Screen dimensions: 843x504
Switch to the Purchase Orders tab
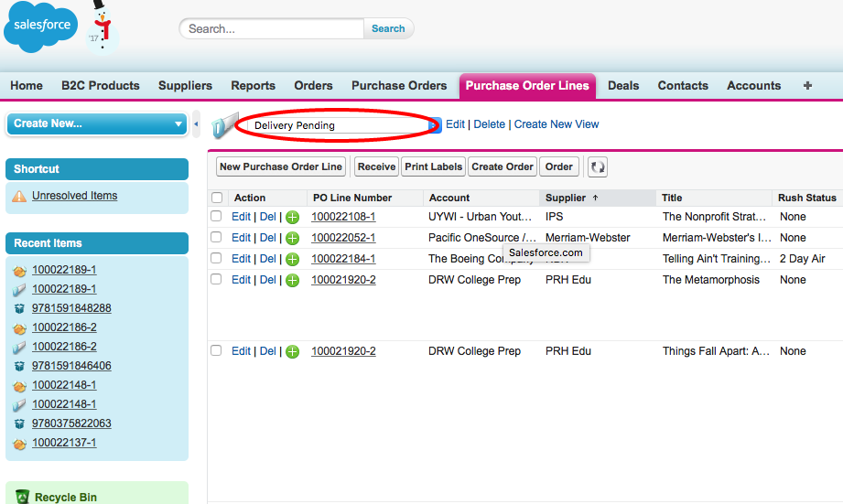[399, 85]
